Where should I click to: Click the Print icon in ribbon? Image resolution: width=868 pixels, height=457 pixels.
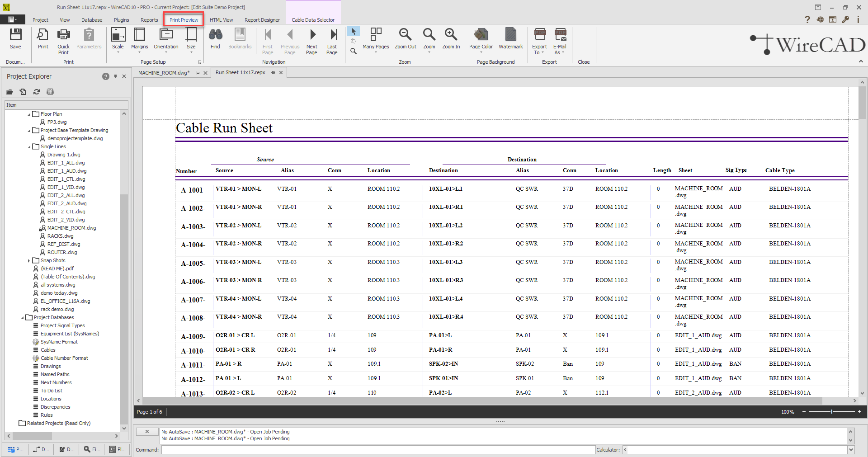(x=43, y=38)
